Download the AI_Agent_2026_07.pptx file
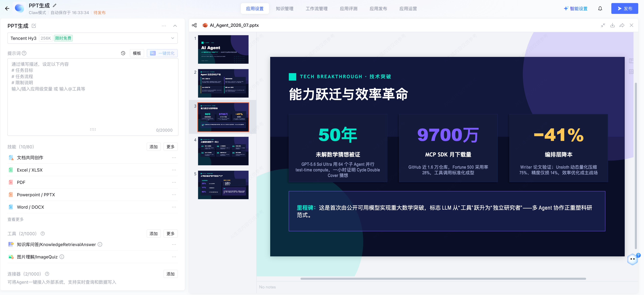 coord(612,25)
